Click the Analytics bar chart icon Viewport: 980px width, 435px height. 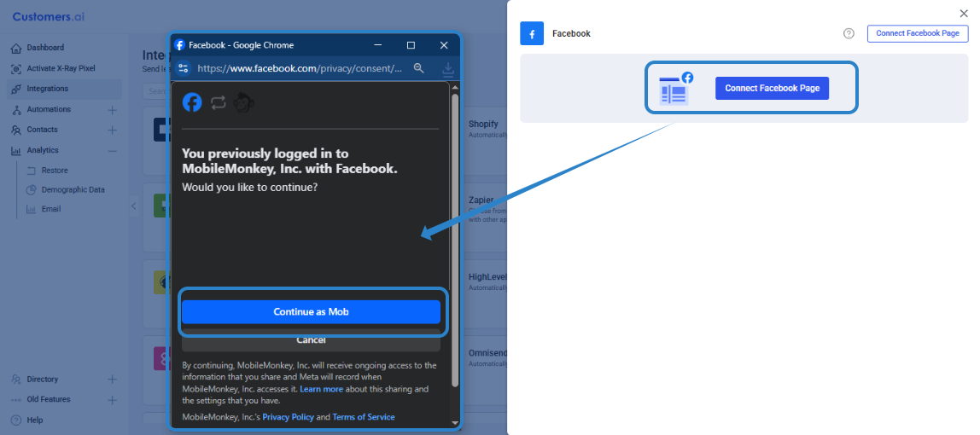point(16,150)
